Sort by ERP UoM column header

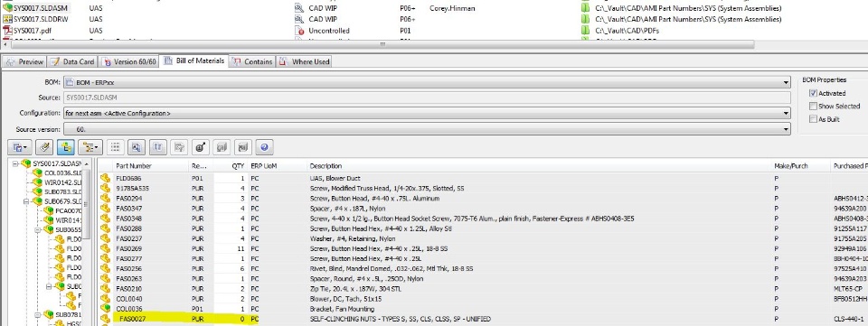coord(277,166)
